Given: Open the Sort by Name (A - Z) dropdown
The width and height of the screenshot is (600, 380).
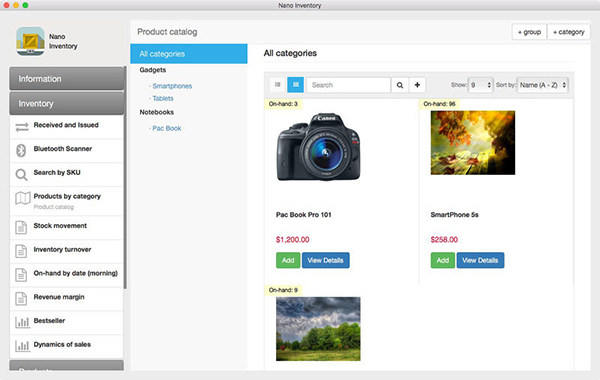Looking at the screenshot, I should 543,85.
